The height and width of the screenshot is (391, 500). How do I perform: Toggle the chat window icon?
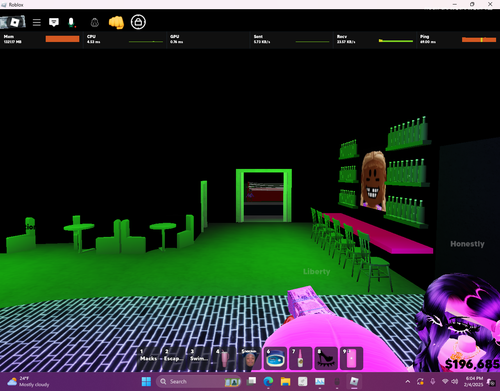click(x=54, y=22)
